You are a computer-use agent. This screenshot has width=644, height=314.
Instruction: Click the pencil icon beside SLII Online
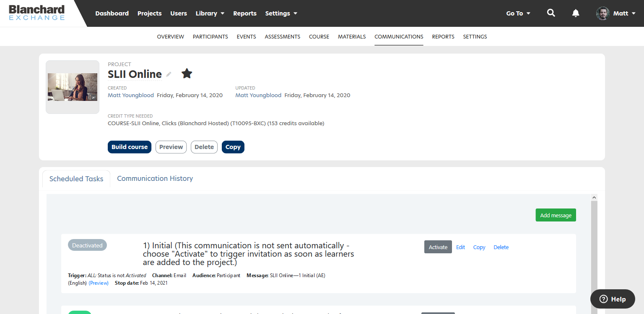click(x=169, y=75)
